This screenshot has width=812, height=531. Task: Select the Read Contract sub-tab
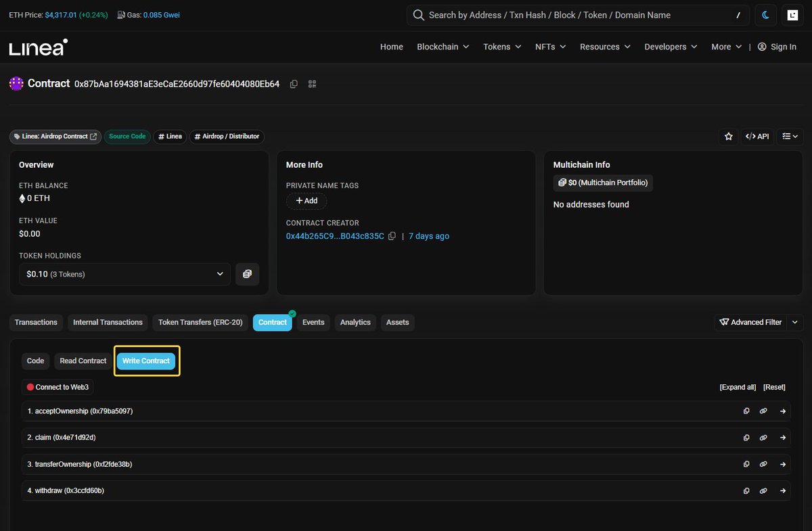point(83,361)
